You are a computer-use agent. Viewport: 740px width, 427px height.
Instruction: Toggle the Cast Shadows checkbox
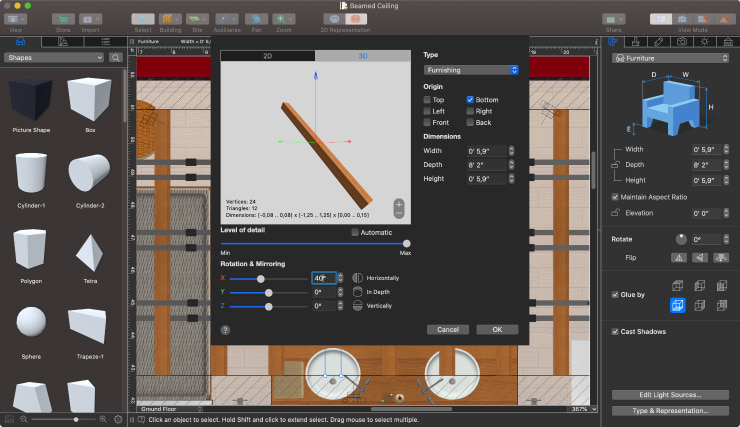pos(615,332)
